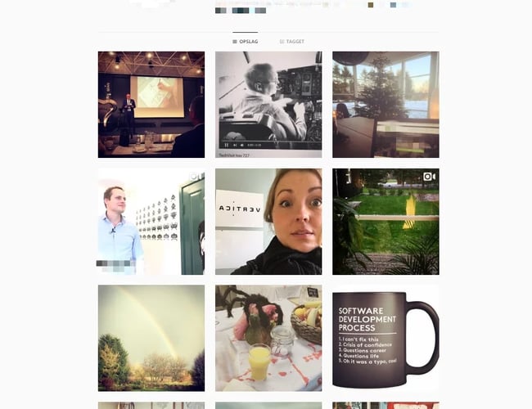
Task: Click the mirrored VERTICA sign in selfie
Action: (x=240, y=209)
